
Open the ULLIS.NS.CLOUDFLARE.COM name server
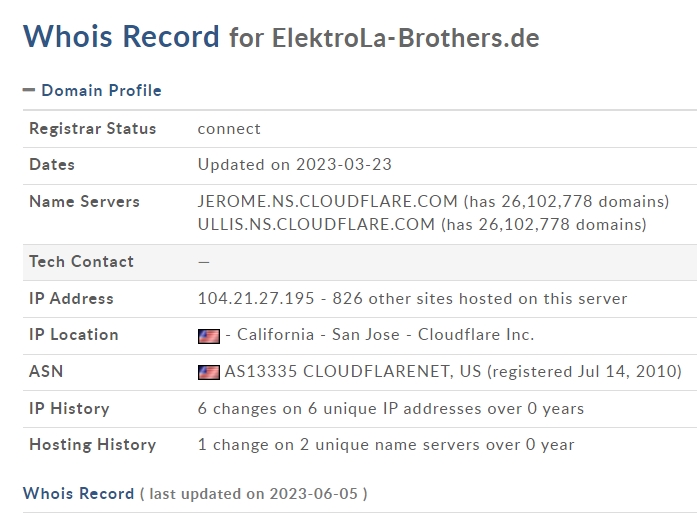tap(316, 224)
